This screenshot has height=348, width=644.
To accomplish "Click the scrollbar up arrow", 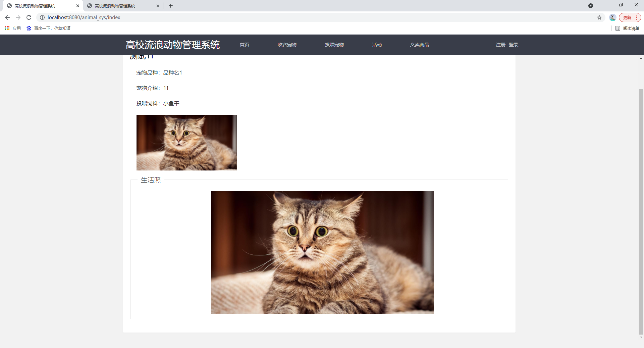I will [x=641, y=58].
